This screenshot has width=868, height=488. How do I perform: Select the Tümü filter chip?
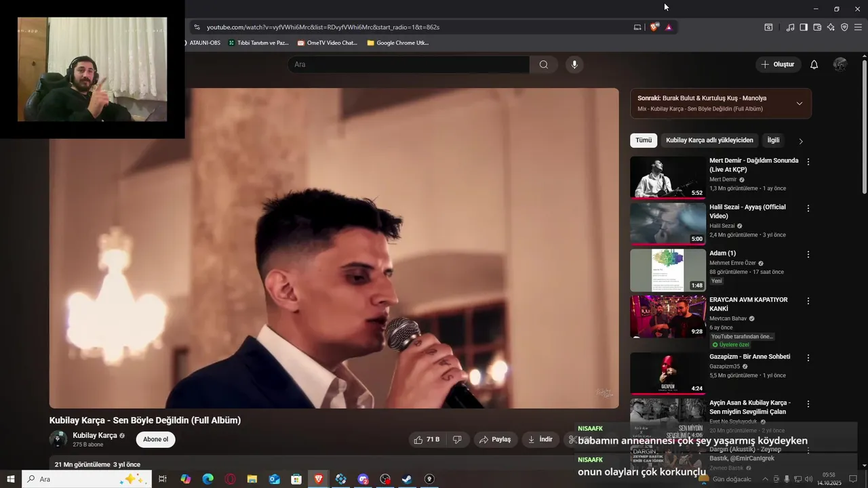(643, 140)
